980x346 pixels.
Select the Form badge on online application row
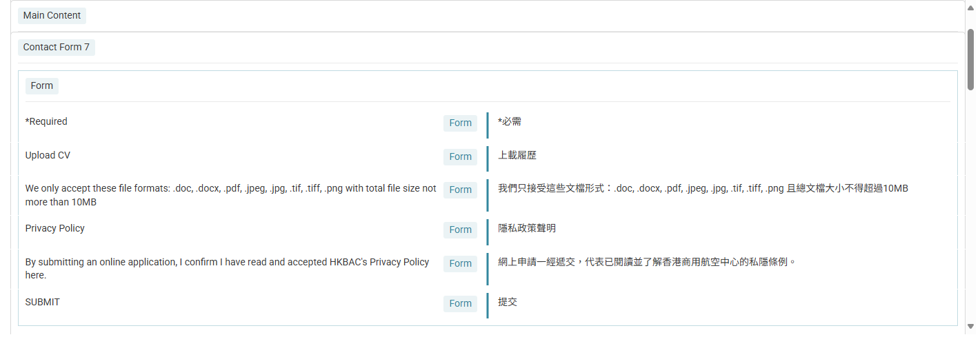[x=460, y=264]
